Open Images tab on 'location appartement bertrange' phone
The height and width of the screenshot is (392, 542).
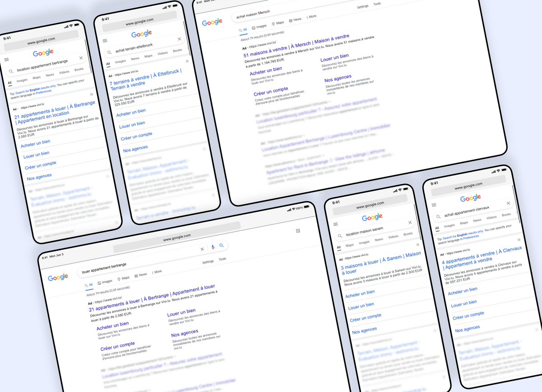(x=22, y=80)
